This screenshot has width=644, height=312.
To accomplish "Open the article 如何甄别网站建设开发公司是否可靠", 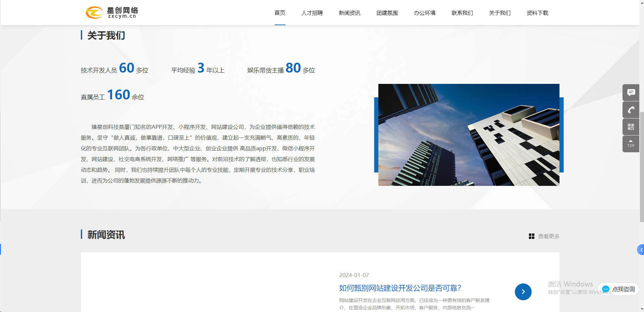I will click(x=400, y=288).
